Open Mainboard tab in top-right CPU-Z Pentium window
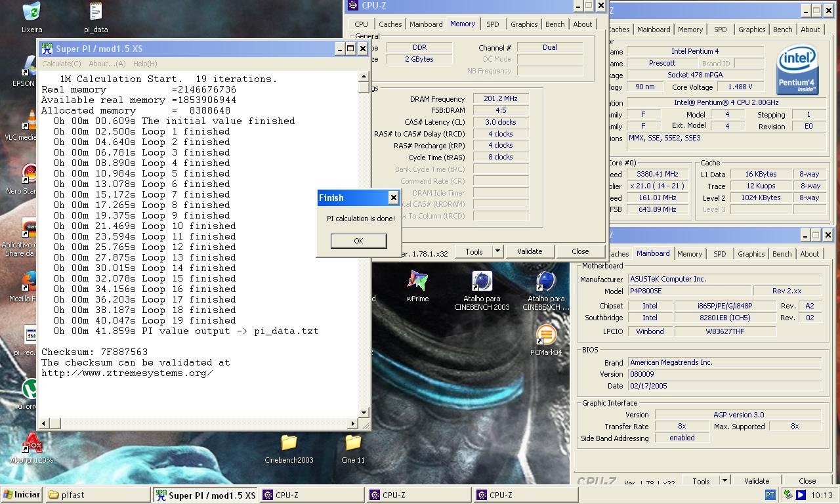 point(654,30)
